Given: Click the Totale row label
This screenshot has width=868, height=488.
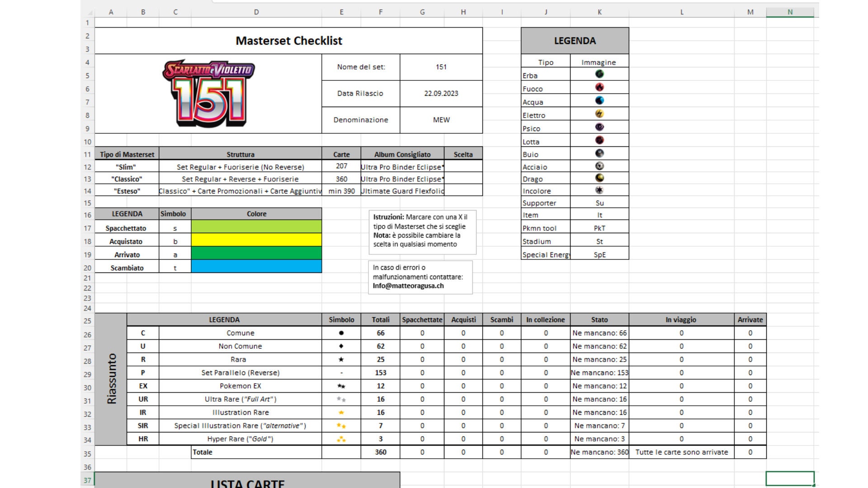Looking at the screenshot, I should 203,452.
